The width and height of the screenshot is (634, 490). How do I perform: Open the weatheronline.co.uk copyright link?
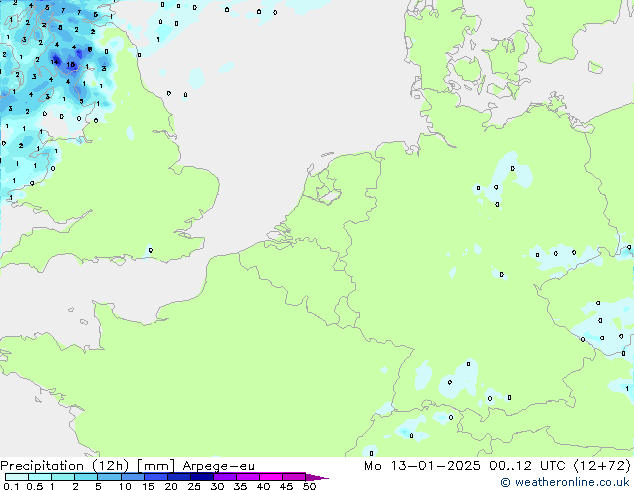[x=565, y=482]
